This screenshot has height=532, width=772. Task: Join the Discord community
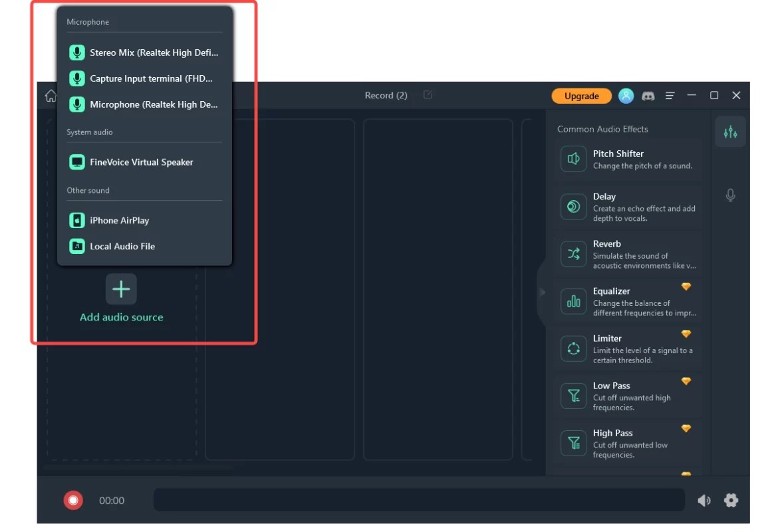pyautogui.click(x=648, y=95)
